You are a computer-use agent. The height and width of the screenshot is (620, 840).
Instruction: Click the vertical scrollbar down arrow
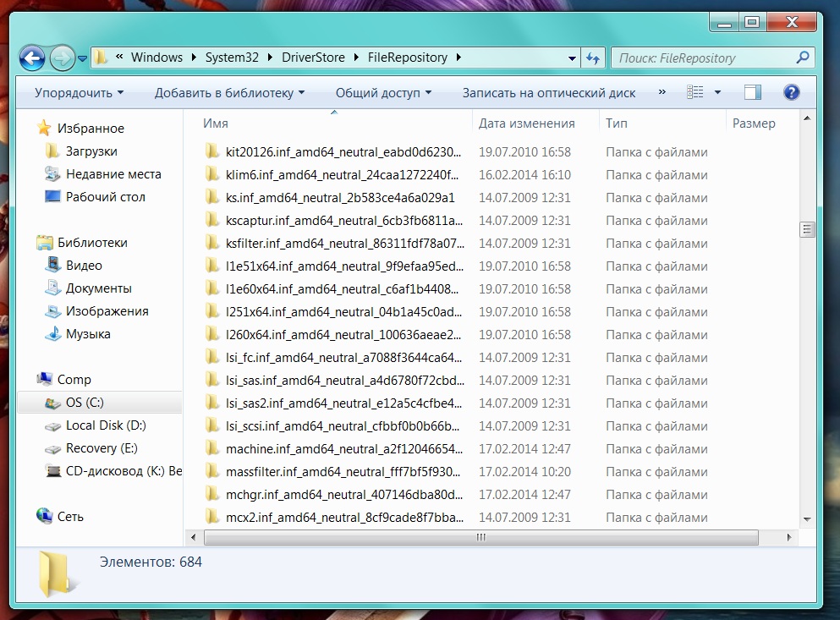pyautogui.click(x=807, y=519)
